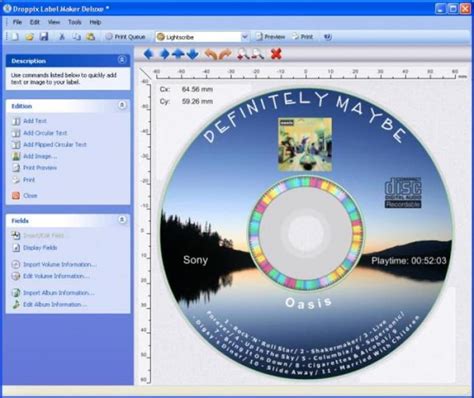Open the folder icon in toolbar
The image size is (474, 398).
(x=29, y=37)
